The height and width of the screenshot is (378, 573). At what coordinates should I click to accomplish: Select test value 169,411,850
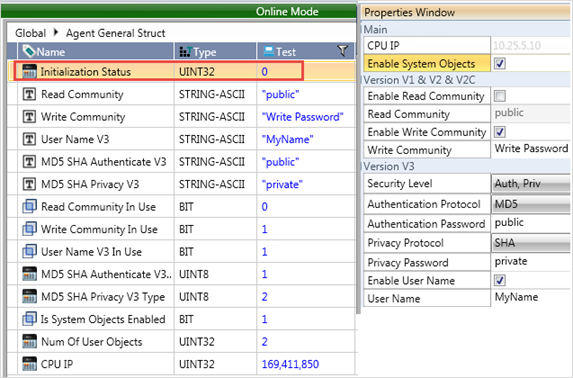click(x=290, y=364)
